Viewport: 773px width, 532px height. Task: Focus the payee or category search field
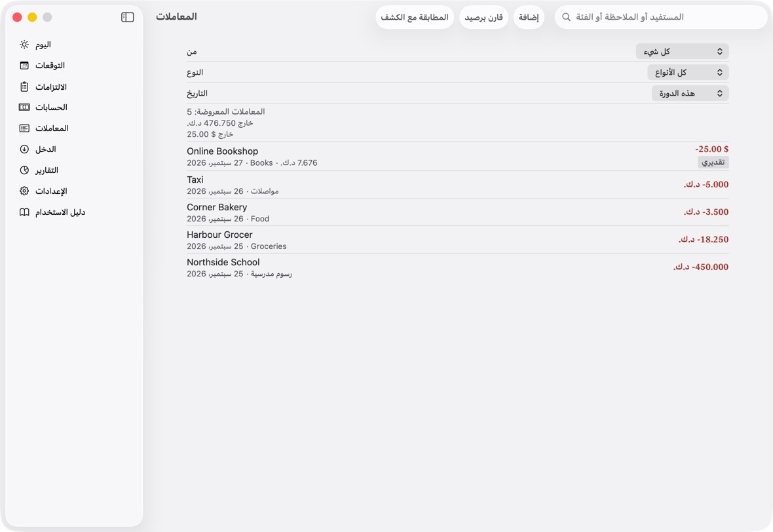(661, 17)
